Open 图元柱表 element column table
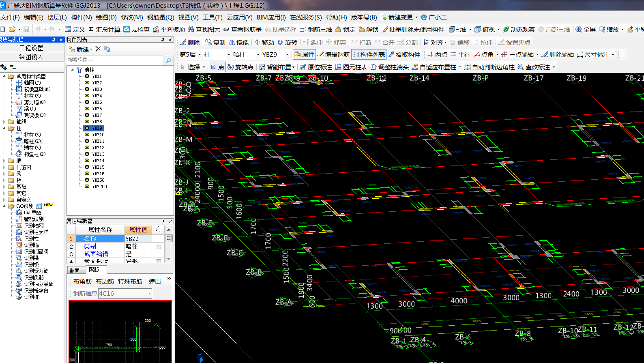The height and width of the screenshot is (363, 644). (351, 67)
